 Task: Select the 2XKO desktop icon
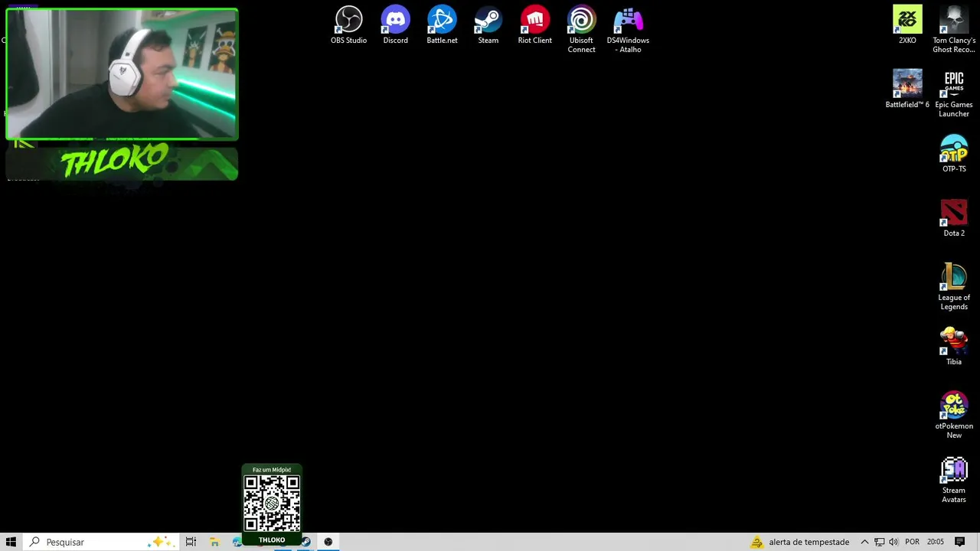907,25
